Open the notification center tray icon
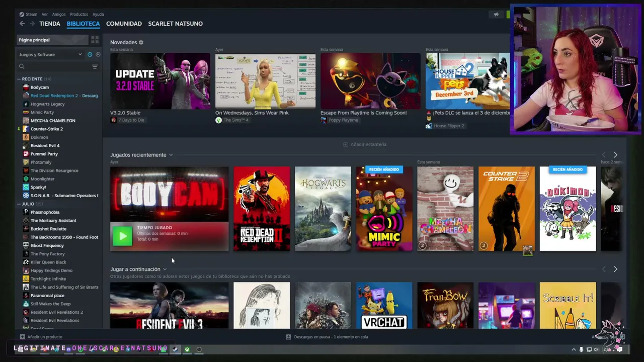The width and height of the screenshot is (644, 362). click(x=619, y=349)
